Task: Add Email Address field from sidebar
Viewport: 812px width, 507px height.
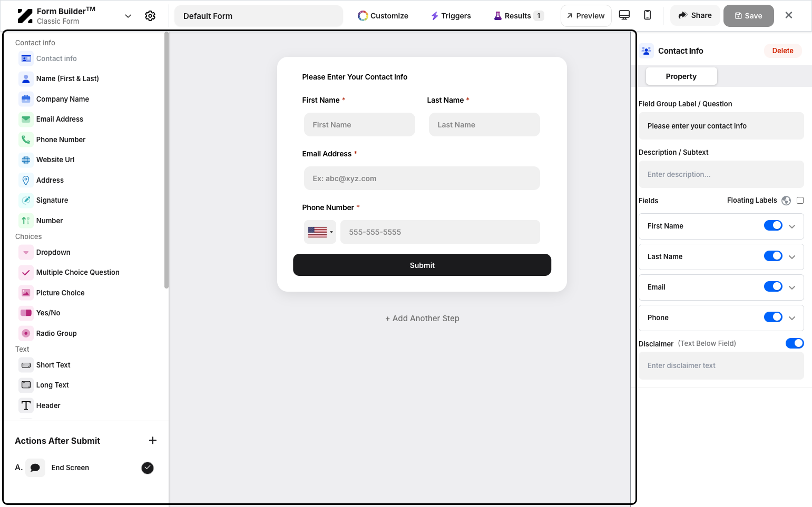Action: [60, 119]
